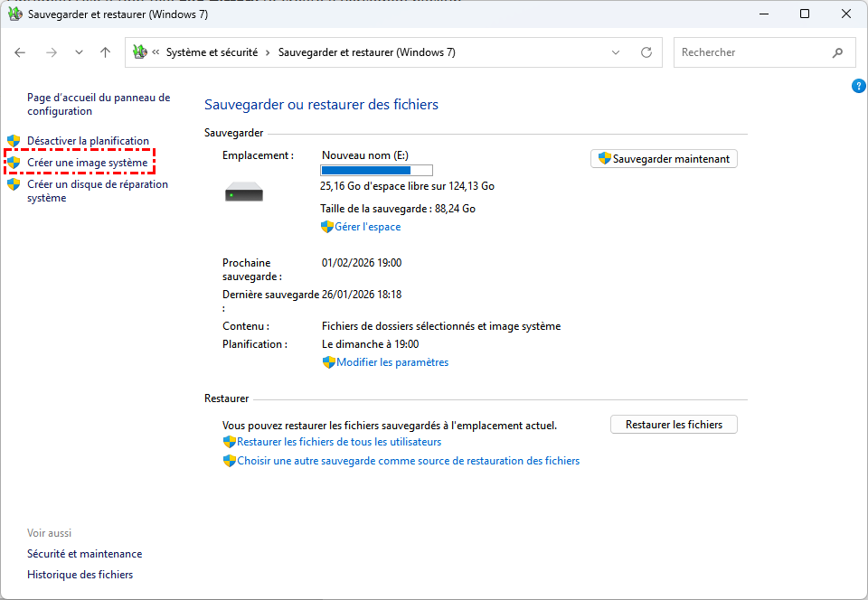Click the back arrow navigation button
868x600 pixels.
pyautogui.click(x=20, y=52)
